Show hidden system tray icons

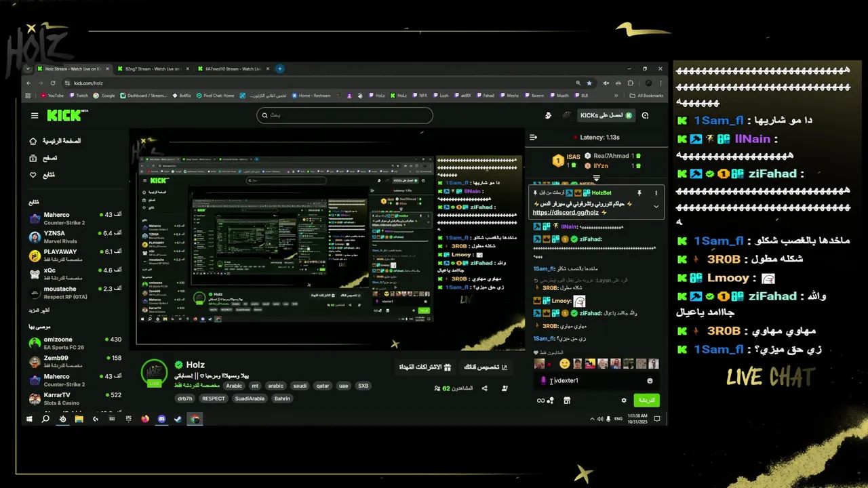tap(592, 420)
